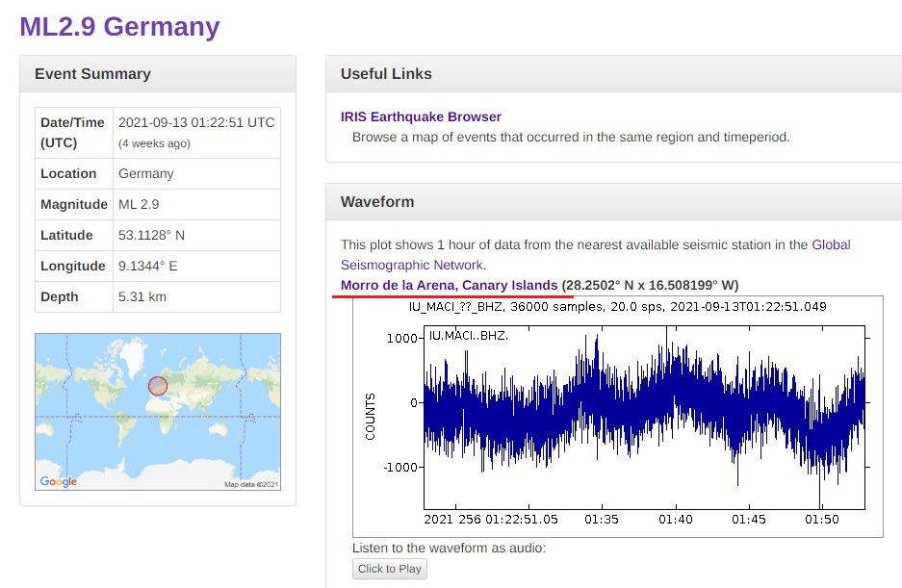The height and width of the screenshot is (588, 902).
Task: Click the Google logo on the map
Action: [58, 481]
